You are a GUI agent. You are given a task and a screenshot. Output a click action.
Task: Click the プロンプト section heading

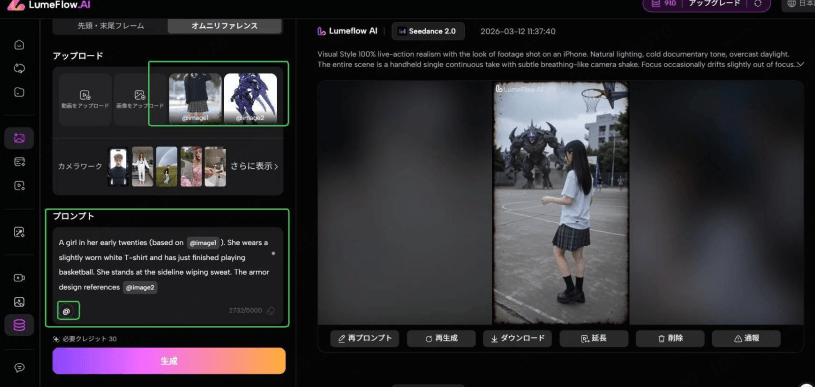[73, 216]
